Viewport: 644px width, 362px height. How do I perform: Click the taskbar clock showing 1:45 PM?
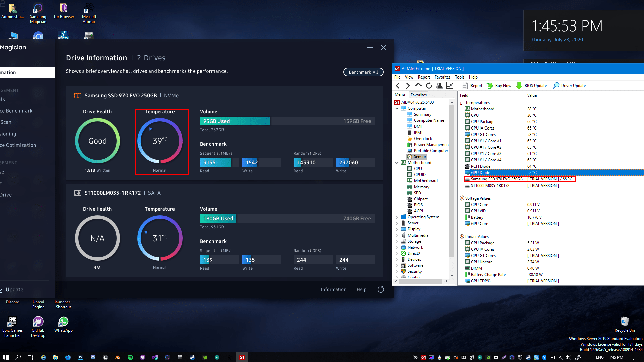pos(616,357)
